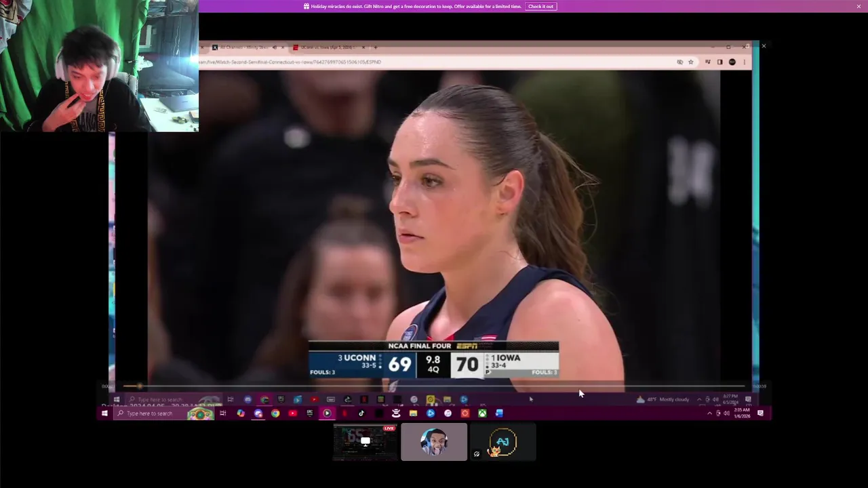Select the AJ participant tile

tap(502, 442)
